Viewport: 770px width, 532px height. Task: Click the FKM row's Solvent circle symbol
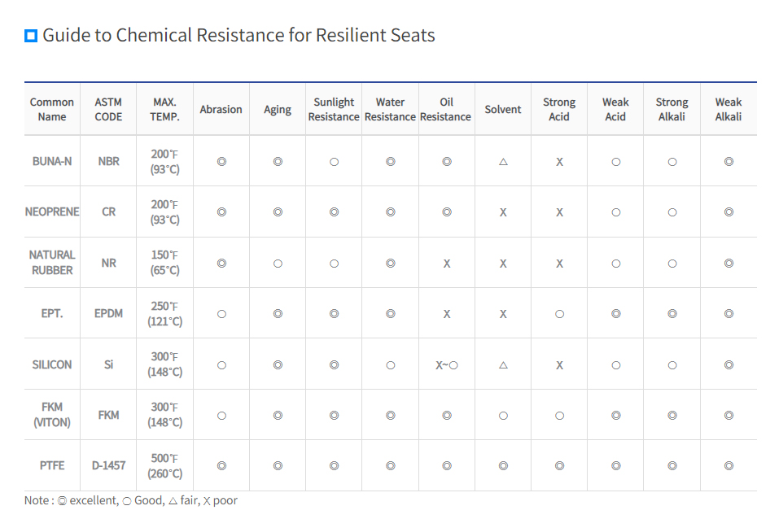pyautogui.click(x=503, y=416)
